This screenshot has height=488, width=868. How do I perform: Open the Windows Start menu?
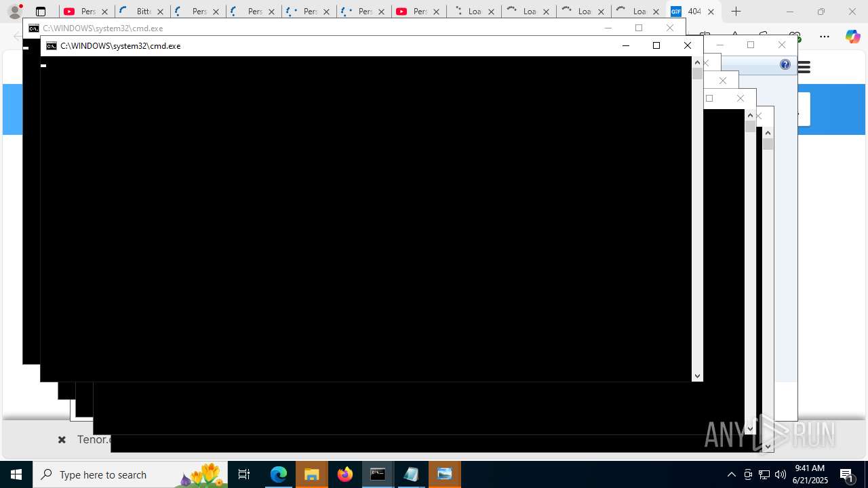pyautogui.click(x=16, y=474)
